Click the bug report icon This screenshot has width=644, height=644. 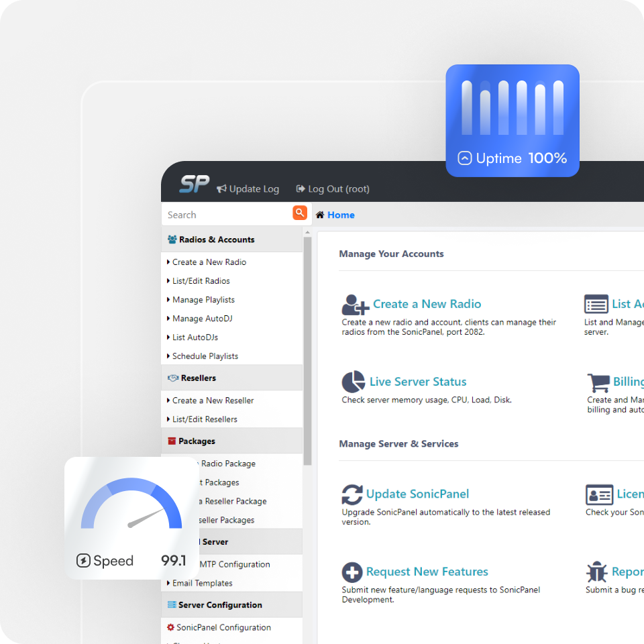pos(596,572)
